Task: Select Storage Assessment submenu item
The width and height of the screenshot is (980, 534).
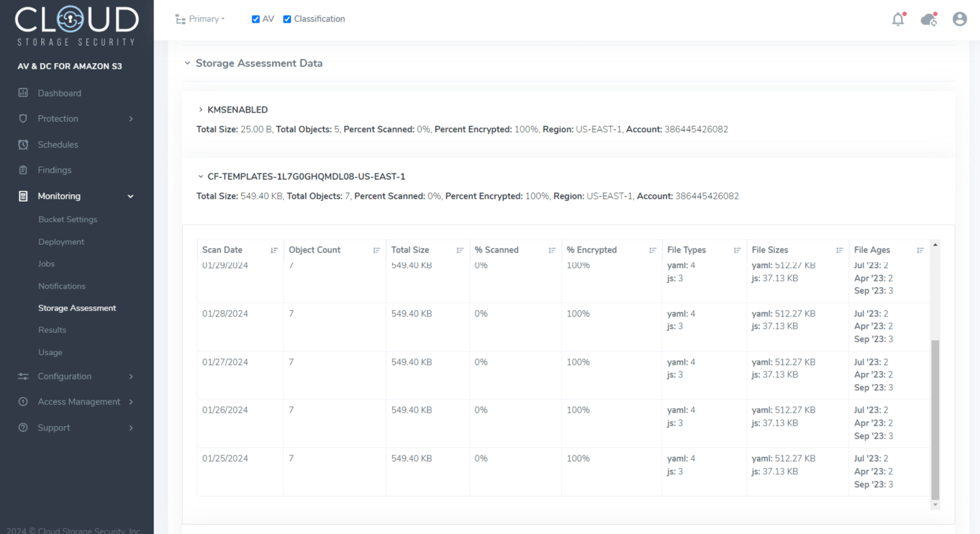Action: 77,308
